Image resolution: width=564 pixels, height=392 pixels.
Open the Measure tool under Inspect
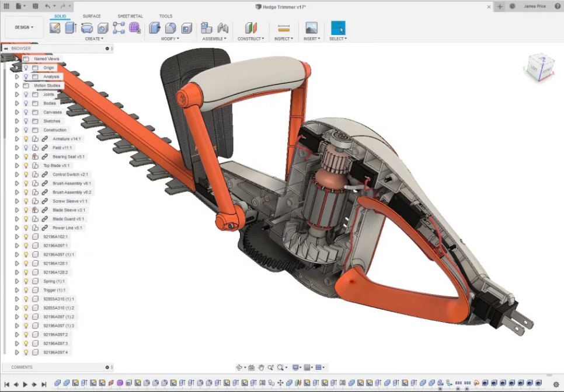284,28
